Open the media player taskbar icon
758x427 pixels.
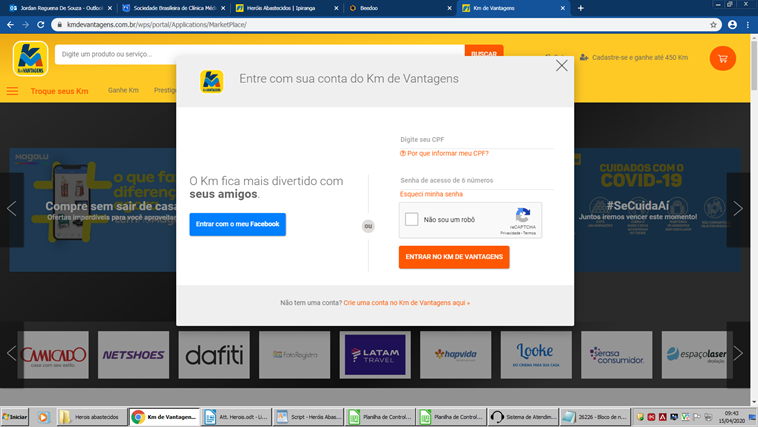click(x=43, y=417)
